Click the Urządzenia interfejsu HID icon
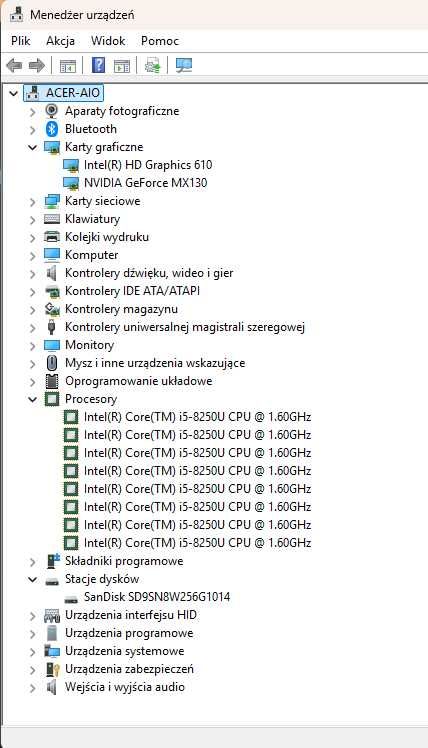The height and width of the screenshot is (748, 428). 52,615
